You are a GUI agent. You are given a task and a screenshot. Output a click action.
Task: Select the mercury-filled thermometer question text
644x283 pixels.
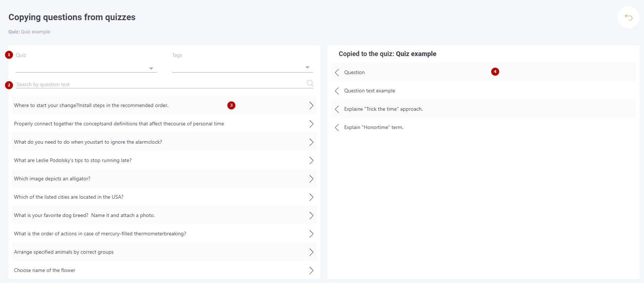[x=100, y=234]
